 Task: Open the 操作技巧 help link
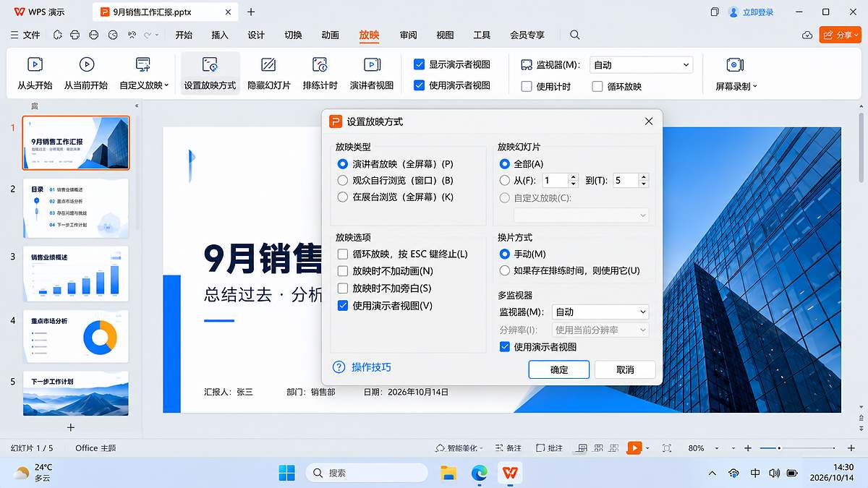pyautogui.click(x=371, y=367)
